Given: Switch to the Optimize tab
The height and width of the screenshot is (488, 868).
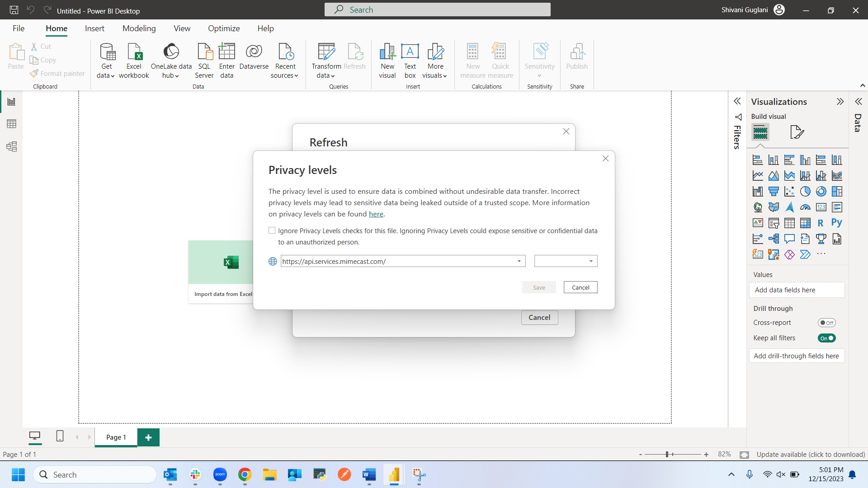Looking at the screenshot, I should pos(224,28).
